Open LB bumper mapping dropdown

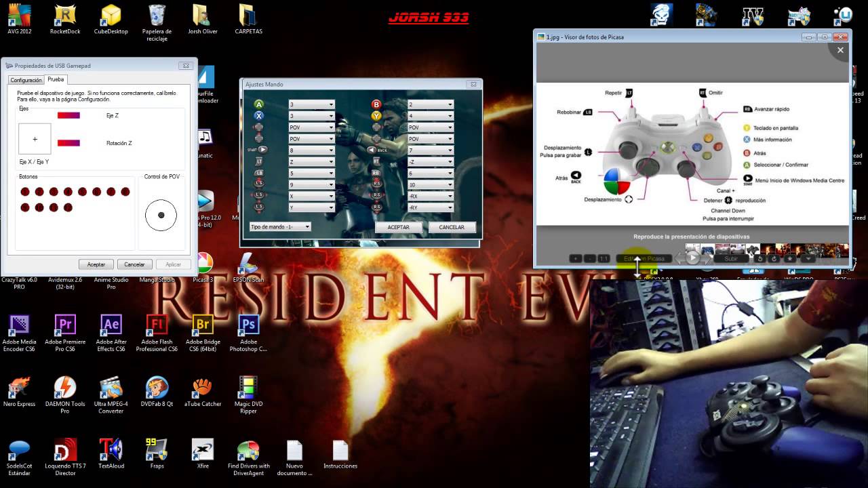pos(311,174)
